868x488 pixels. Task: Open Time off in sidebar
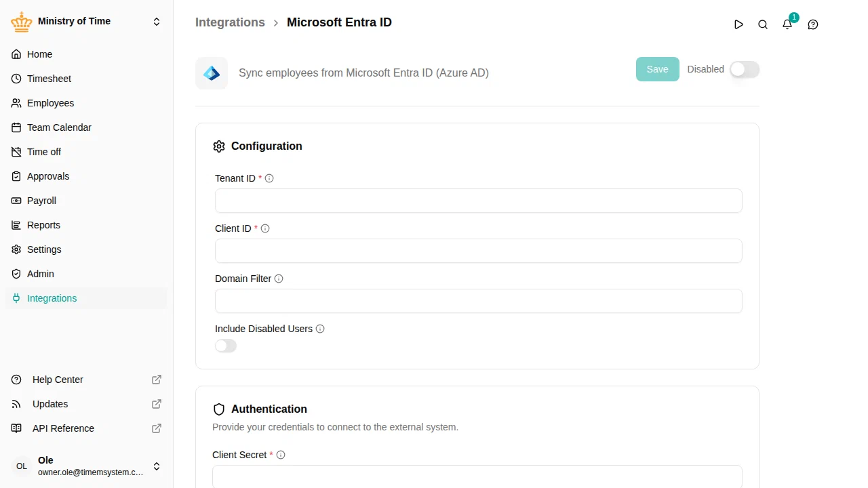tap(86, 152)
